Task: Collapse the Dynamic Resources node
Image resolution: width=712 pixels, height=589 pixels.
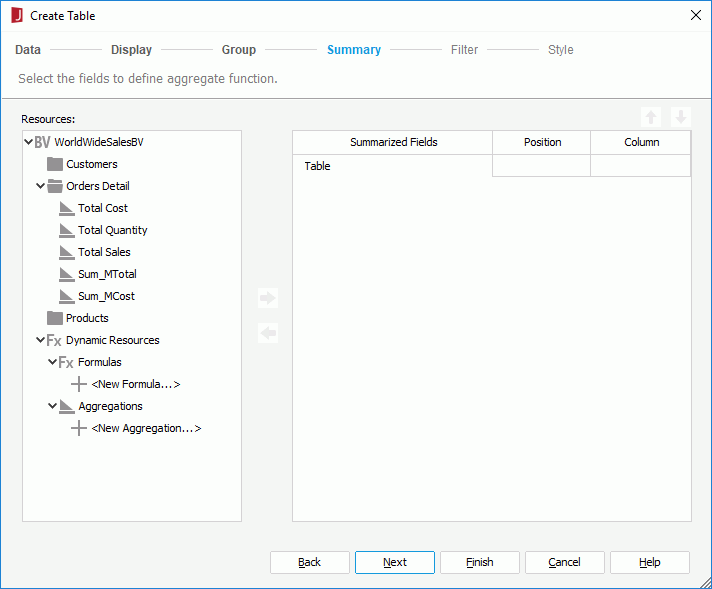Action: 40,340
